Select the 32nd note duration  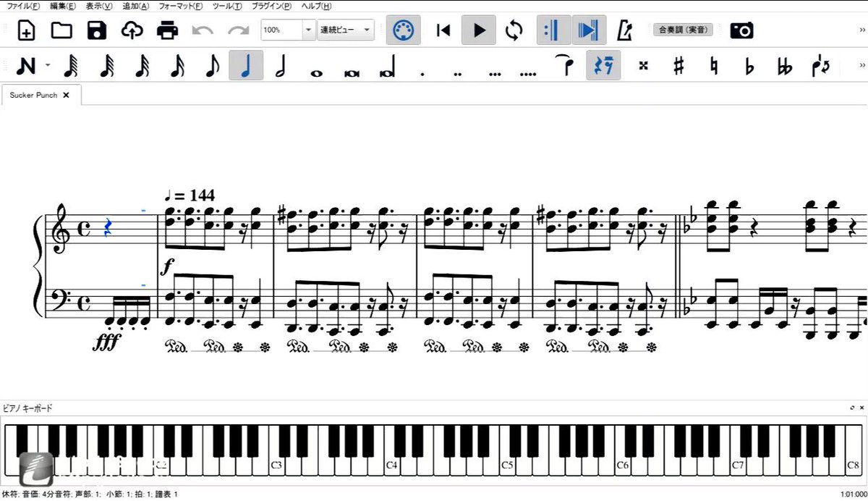click(x=142, y=66)
